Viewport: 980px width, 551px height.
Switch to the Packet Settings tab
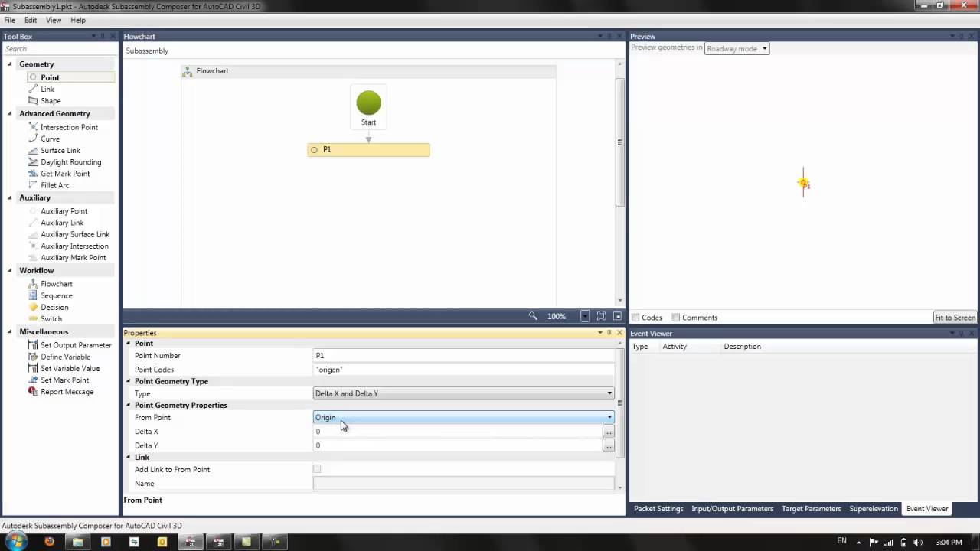pos(658,508)
